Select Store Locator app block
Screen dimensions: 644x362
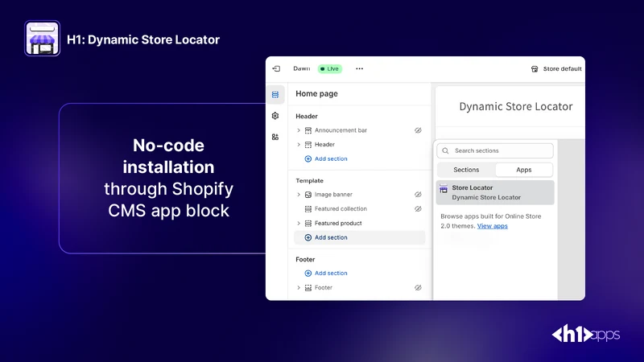(495, 192)
